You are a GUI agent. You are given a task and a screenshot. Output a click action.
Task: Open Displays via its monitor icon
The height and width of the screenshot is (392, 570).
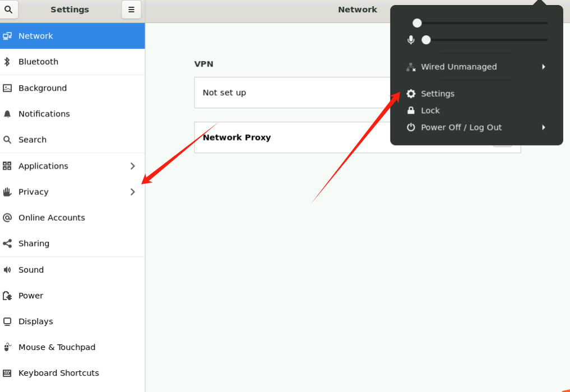(7, 321)
